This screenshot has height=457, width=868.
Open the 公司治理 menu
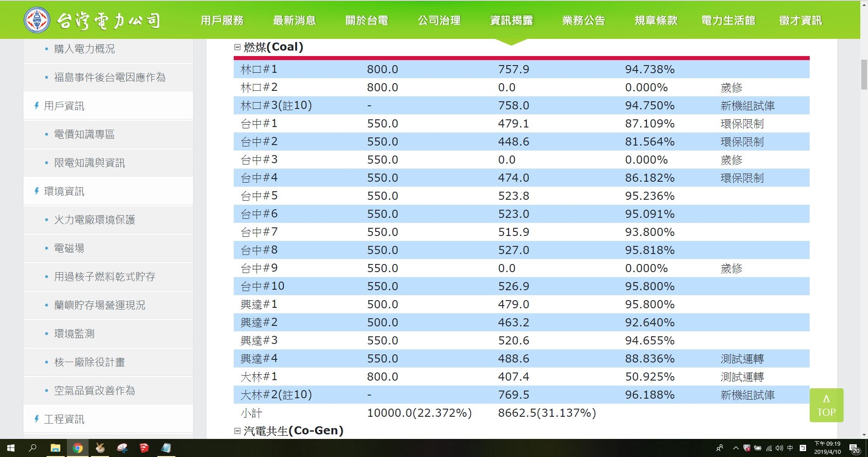pyautogui.click(x=439, y=20)
